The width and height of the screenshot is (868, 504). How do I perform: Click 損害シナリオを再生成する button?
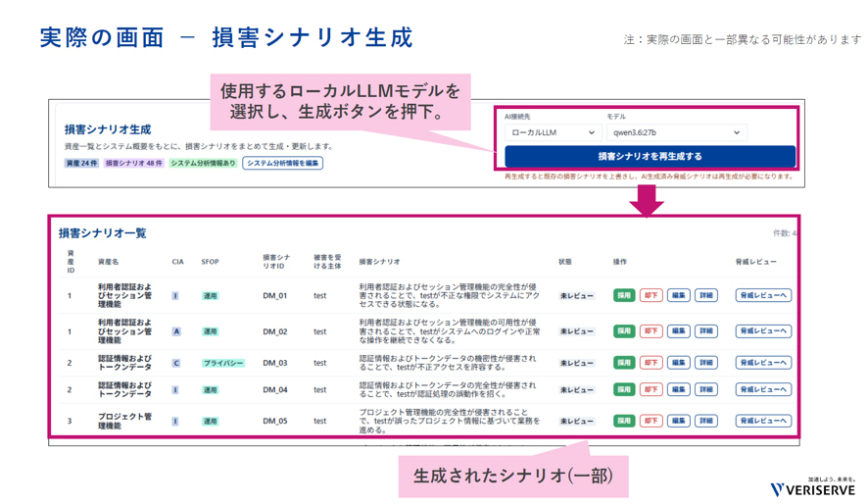point(650,156)
